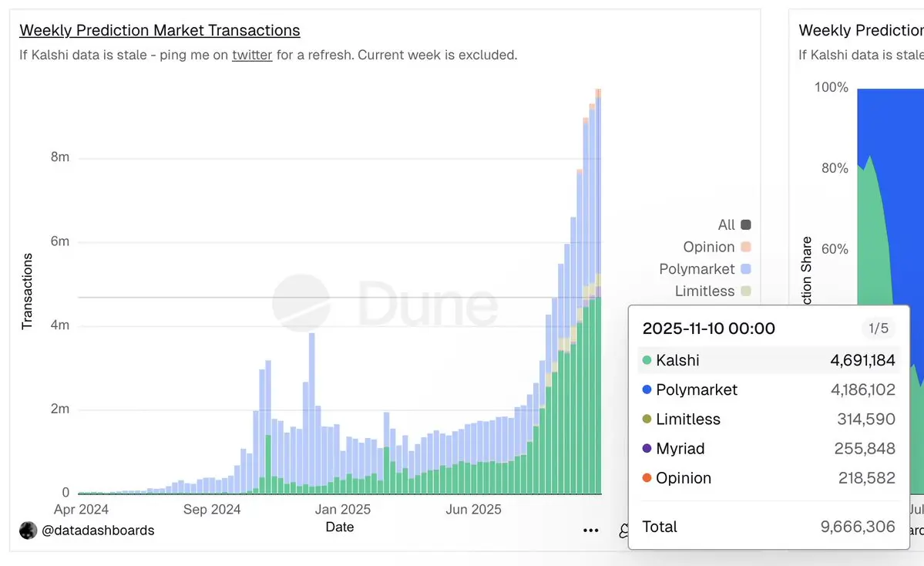This screenshot has width=924, height=566.
Task: Click the 4,691,184 Kalshi value
Action: (x=862, y=360)
